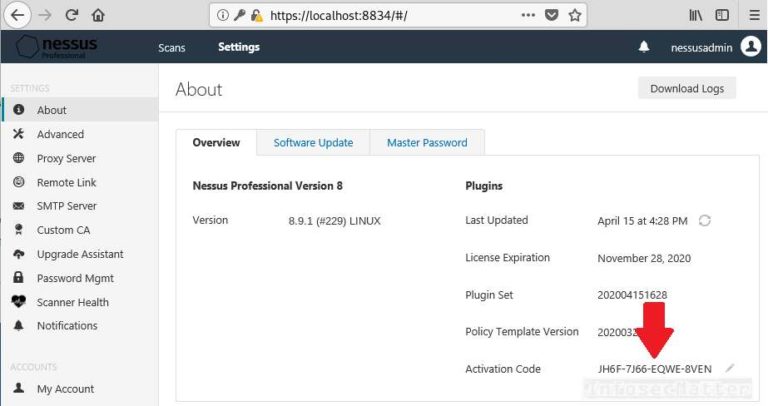Open Scanner Health page
This screenshot has height=406, width=768.
coord(72,302)
